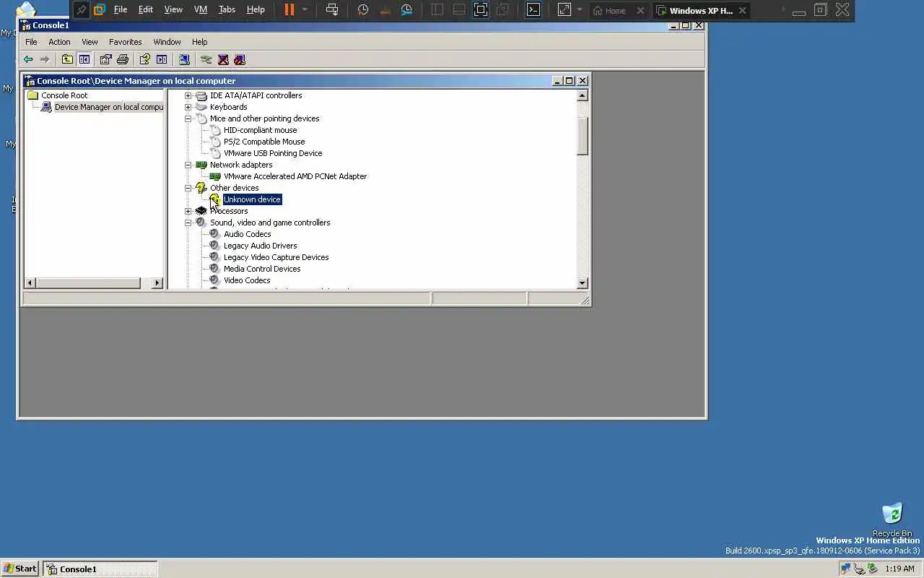The width and height of the screenshot is (924, 578).
Task: Maximize the Device Manager child window
Action: pyautogui.click(x=570, y=81)
